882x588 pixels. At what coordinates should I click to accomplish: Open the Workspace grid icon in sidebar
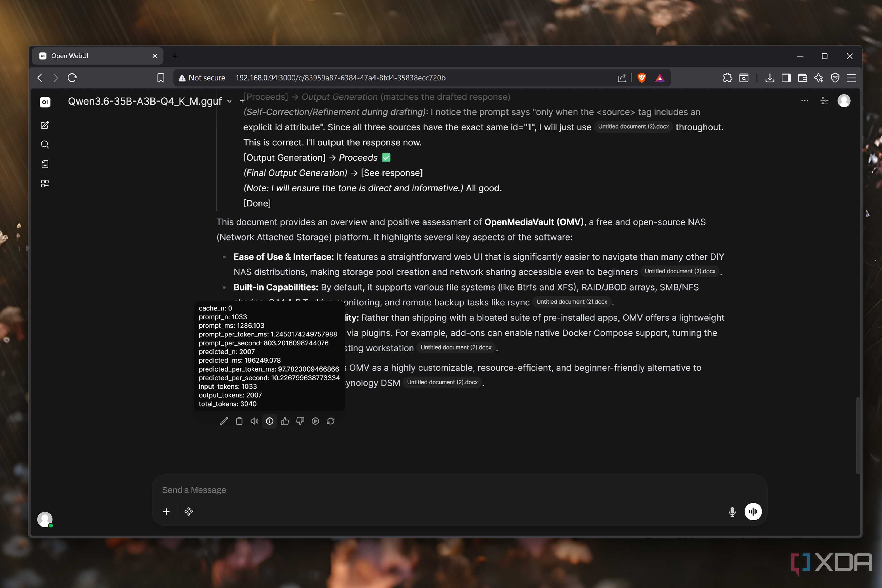point(45,183)
